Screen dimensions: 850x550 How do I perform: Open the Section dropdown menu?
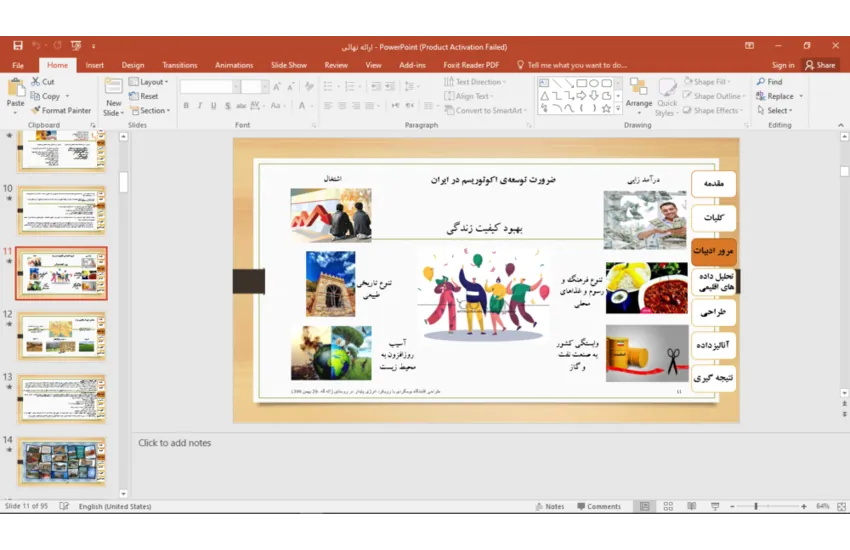[150, 110]
